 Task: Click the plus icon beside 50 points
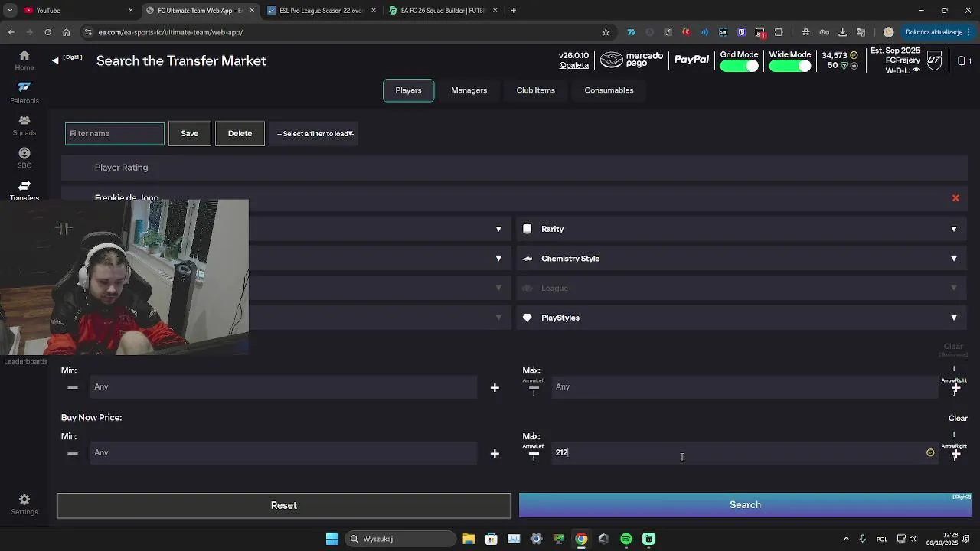[853, 66]
